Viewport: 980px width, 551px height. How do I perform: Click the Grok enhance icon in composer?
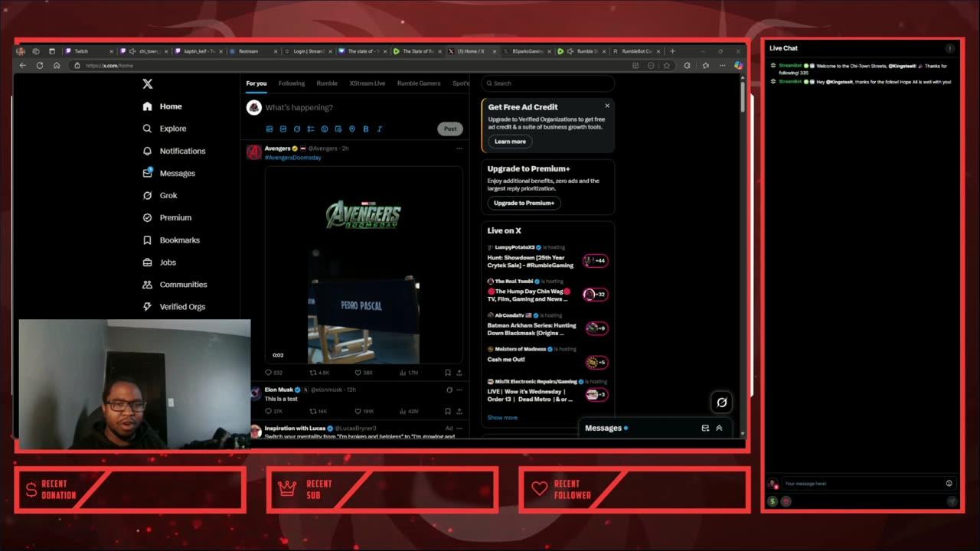click(296, 129)
